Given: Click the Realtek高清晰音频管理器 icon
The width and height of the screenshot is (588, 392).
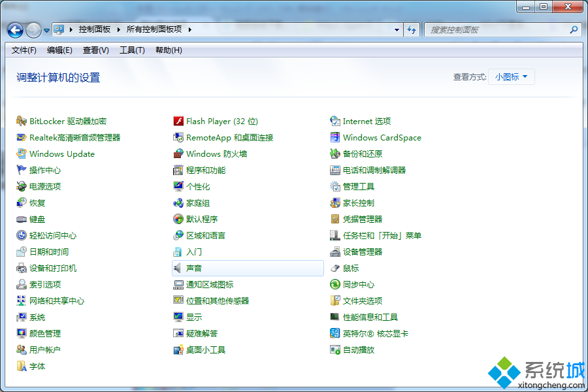Looking at the screenshot, I should [22, 137].
